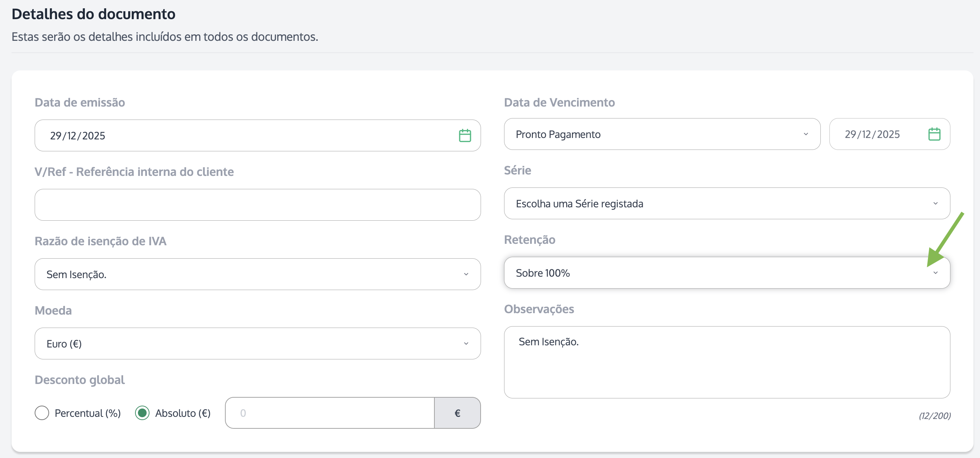Click chevron of Moeda Euro selector
Screen dimensions: 980x458
coord(466,344)
